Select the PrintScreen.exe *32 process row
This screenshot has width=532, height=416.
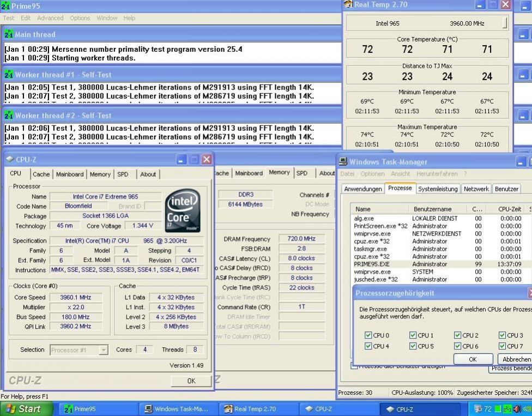point(440,226)
